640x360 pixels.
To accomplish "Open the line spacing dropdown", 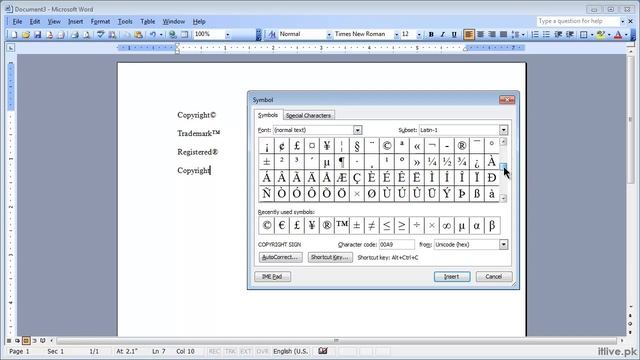I will pos(523,35).
